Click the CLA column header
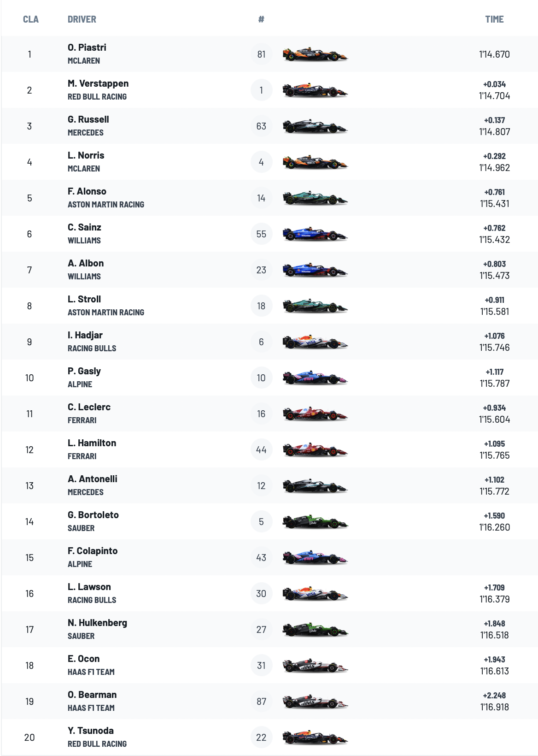Image resolution: width=538 pixels, height=756 pixels. [31, 19]
